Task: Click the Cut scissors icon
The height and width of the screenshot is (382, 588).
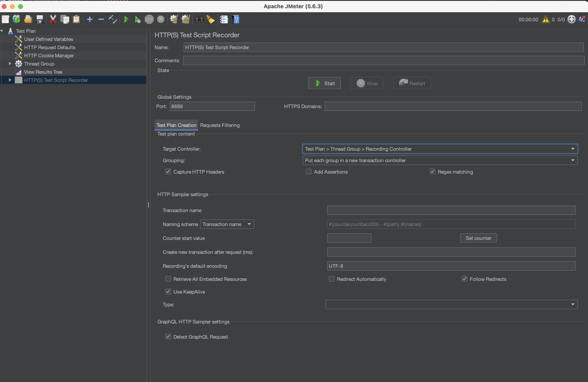Action: point(53,19)
